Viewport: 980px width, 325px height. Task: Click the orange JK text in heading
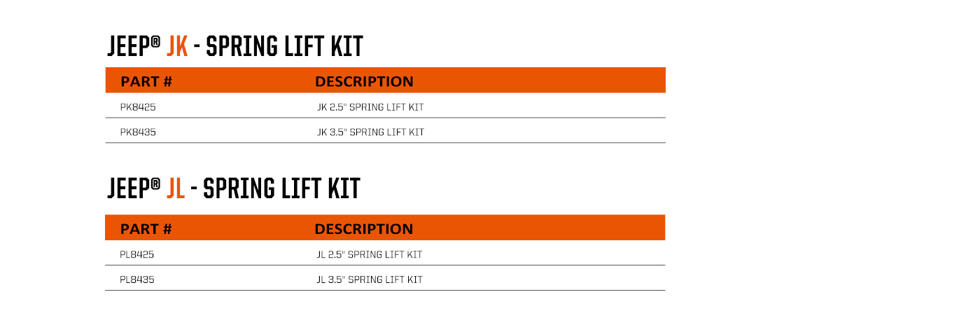tap(177, 46)
